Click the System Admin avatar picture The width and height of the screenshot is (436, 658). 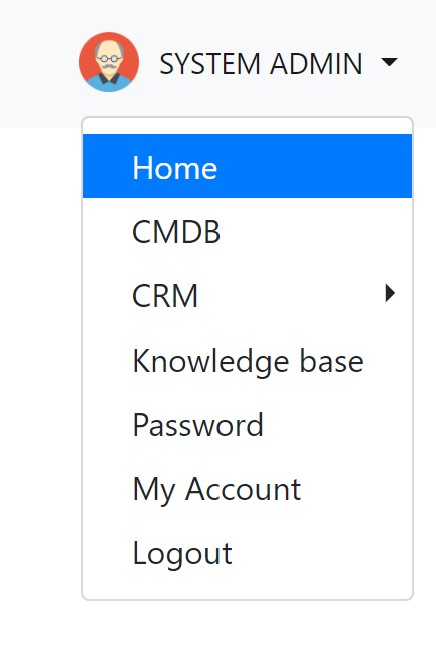109,62
